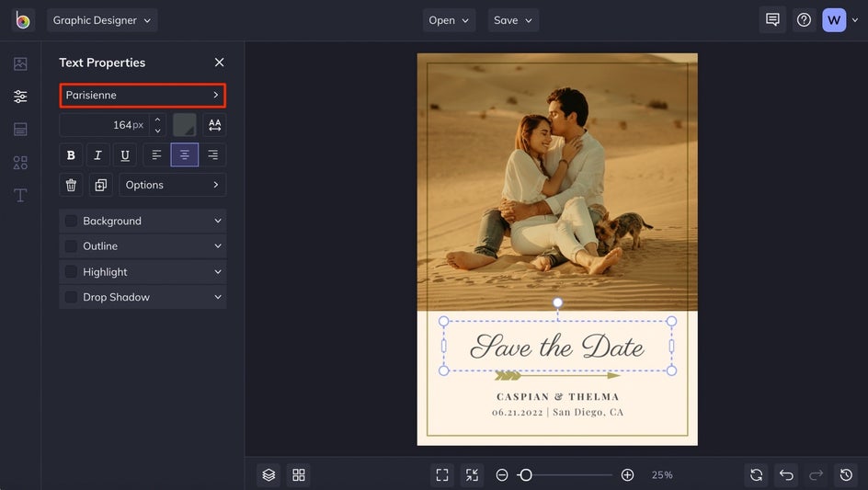This screenshot has width=868, height=490.
Task: Open the Graphic Designer dropdown
Action: pyautogui.click(x=102, y=20)
